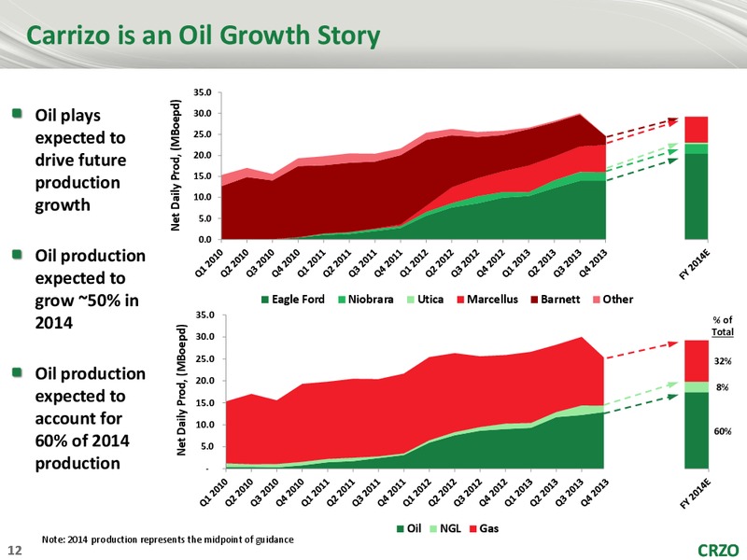Click the 'FY 2014E' label under the plays chart bar
The width and height of the screenshot is (747, 560).
(x=695, y=264)
